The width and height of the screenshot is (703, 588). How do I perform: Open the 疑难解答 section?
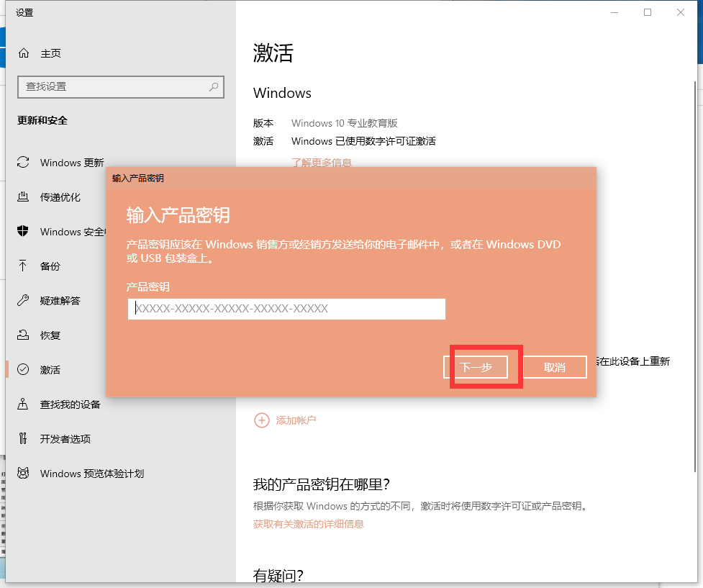click(x=58, y=301)
